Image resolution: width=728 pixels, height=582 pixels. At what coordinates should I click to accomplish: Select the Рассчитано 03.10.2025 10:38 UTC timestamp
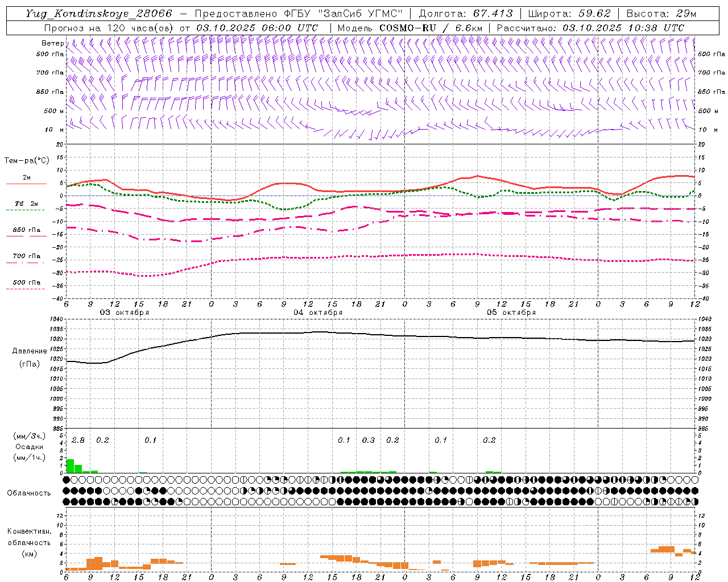590,28
